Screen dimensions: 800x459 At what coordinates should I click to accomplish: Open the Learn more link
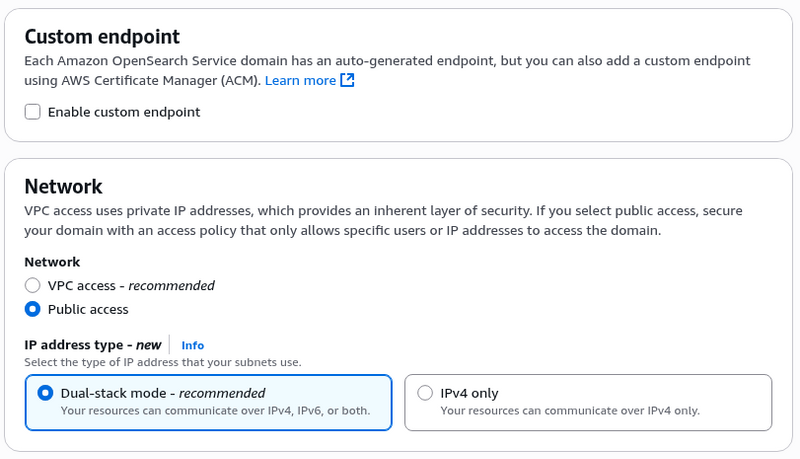pos(300,80)
